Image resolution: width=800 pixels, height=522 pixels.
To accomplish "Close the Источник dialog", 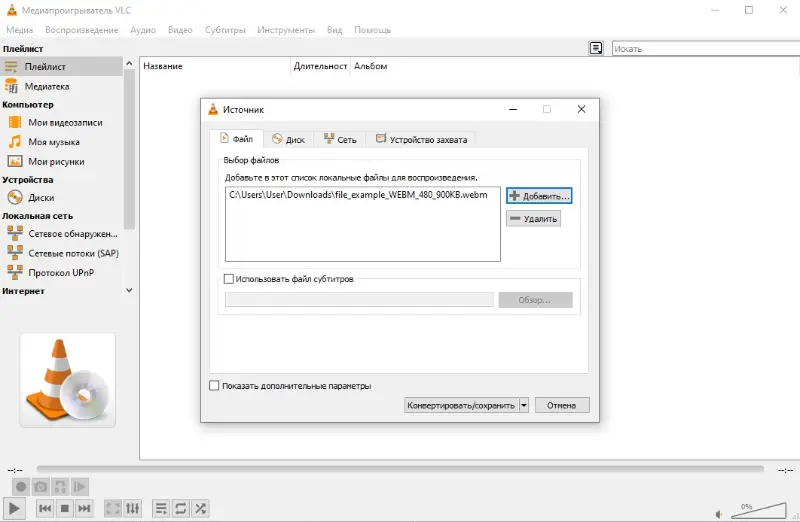I will point(581,109).
